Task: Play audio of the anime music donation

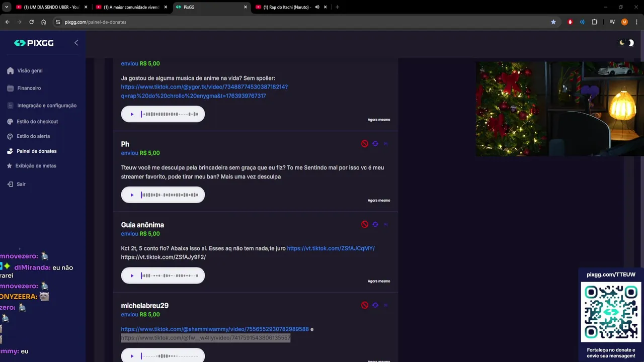Action: [x=132, y=114]
